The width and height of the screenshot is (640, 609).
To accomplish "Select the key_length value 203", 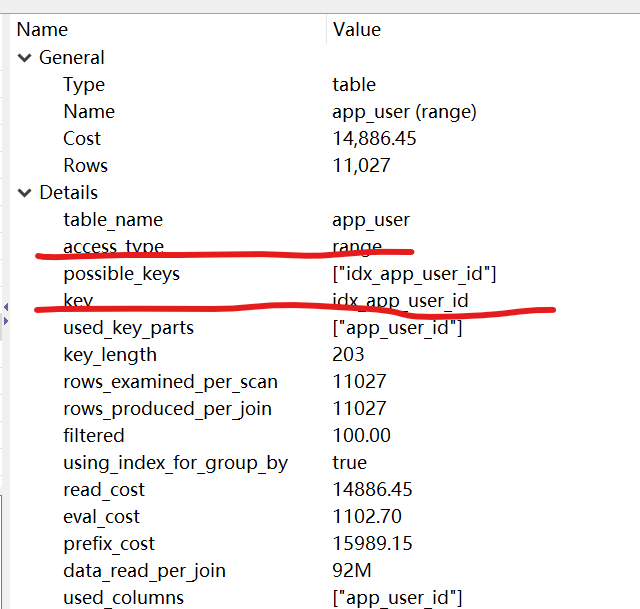I will [348, 355].
